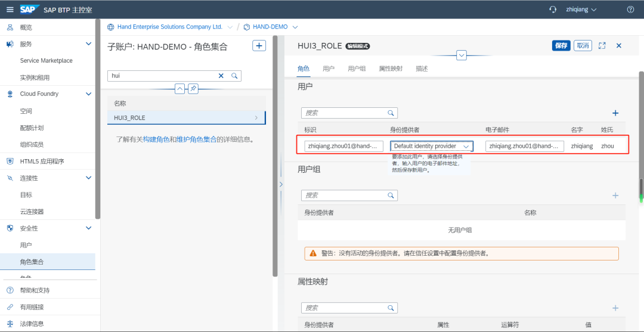Open the 目标 destinations page
The image size is (644, 332).
tap(26, 195)
